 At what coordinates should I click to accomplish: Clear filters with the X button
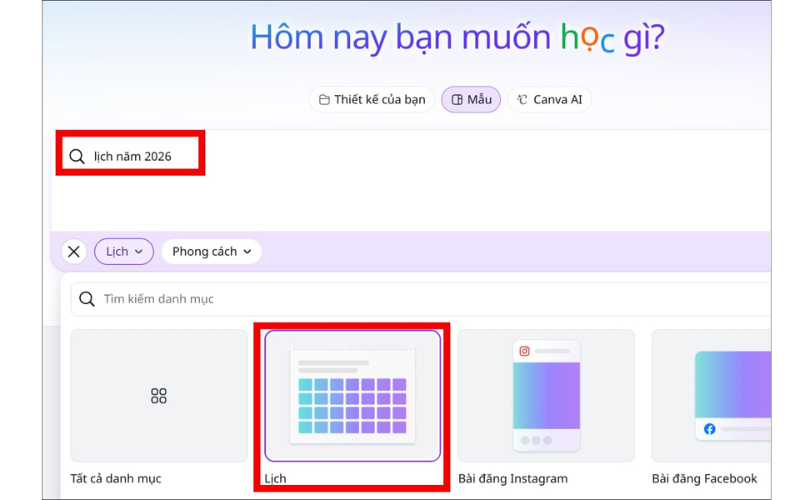tap(74, 252)
